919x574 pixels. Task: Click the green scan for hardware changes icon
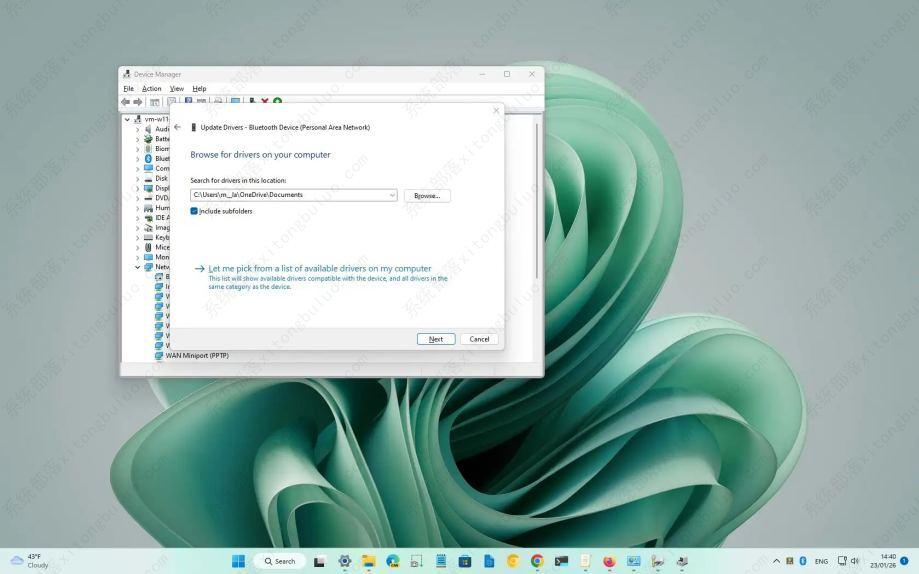tap(277, 101)
